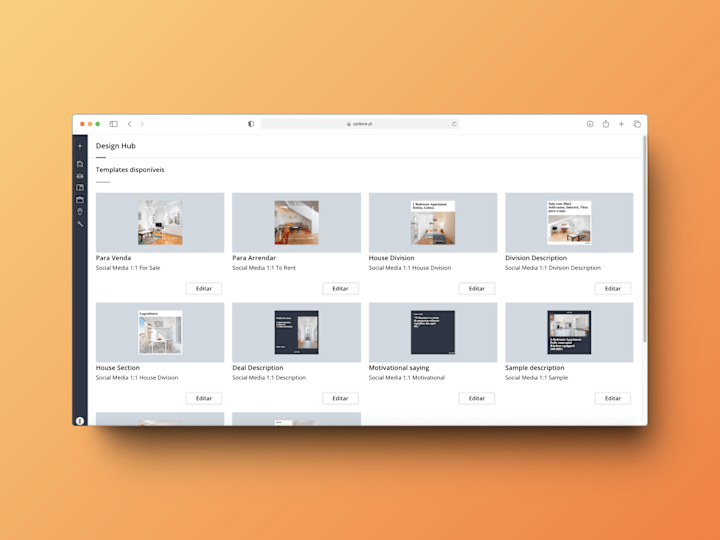
Task: Click 'Social Media 1:1 Division Description' subtitle
Action: click(x=553, y=268)
